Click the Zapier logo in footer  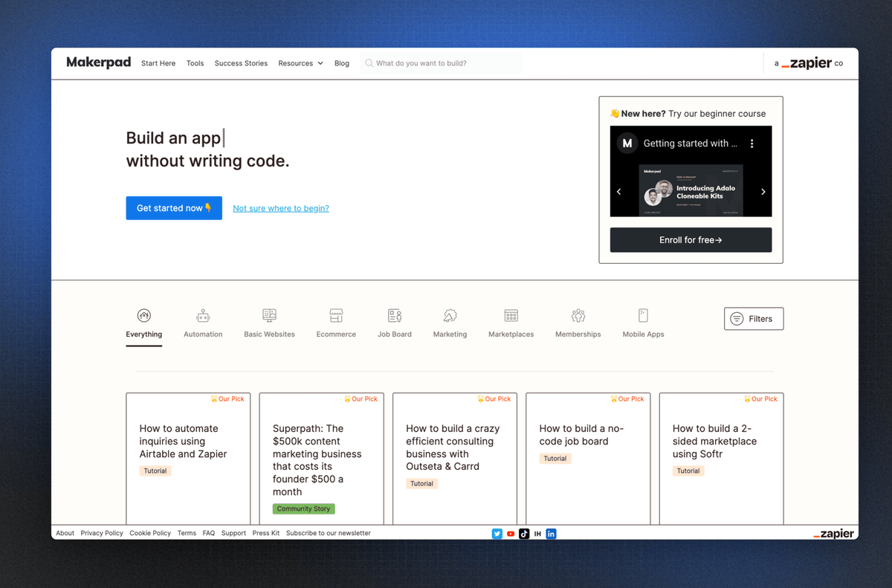833,534
